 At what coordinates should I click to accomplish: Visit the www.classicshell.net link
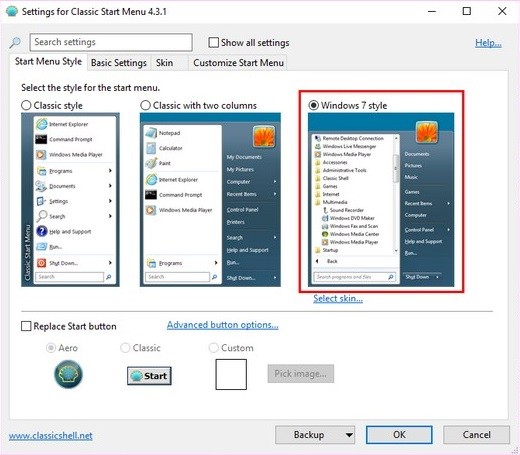[51, 436]
